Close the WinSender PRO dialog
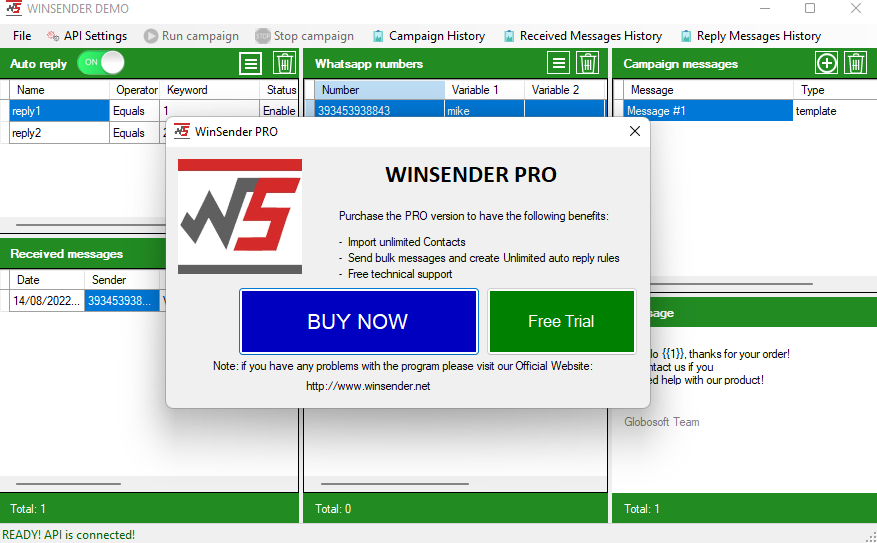The width and height of the screenshot is (877, 543). point(635,131)
